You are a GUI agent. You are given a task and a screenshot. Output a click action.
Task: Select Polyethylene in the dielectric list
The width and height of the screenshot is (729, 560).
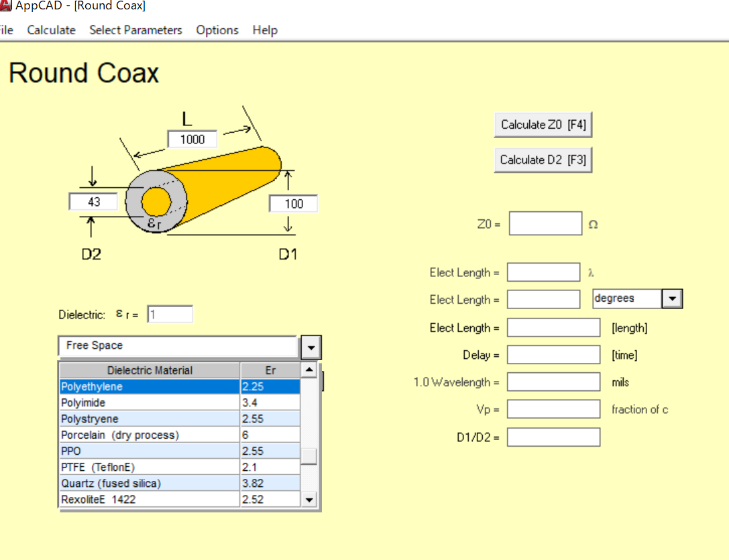coord(180,386)
